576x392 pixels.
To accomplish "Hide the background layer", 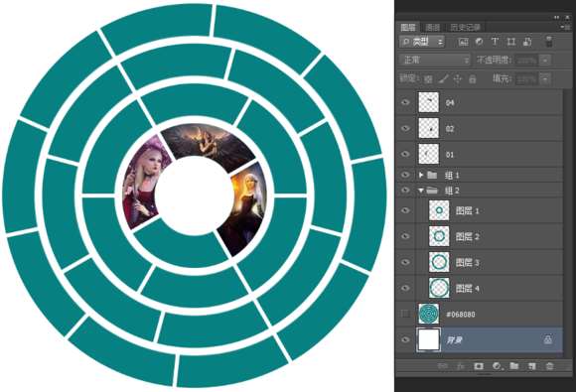I will click(405, 339).
